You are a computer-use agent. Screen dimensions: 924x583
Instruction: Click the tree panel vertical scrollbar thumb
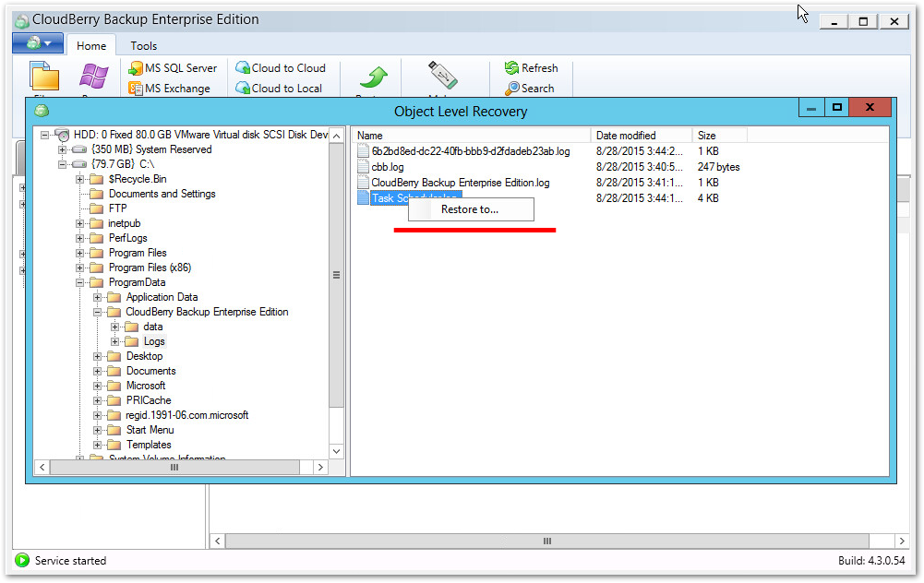[x=337, y=275]
